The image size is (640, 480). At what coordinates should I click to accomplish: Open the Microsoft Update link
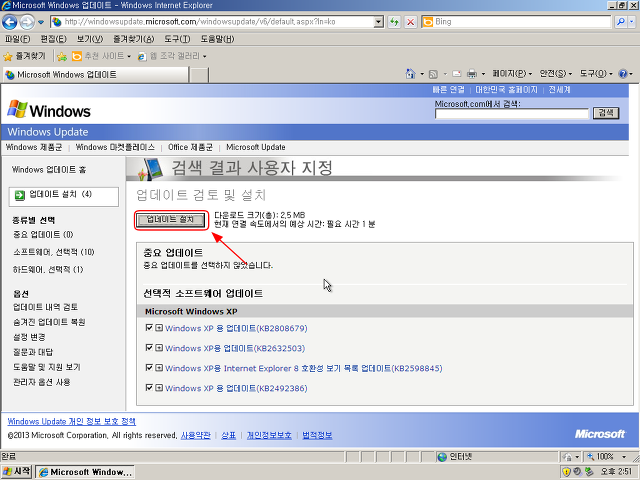click(256, 147)
